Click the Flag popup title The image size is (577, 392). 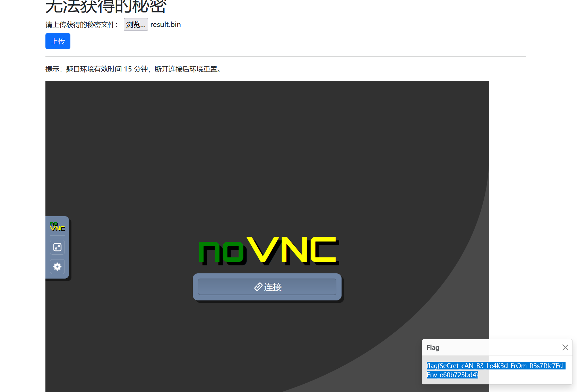(433, 347)
